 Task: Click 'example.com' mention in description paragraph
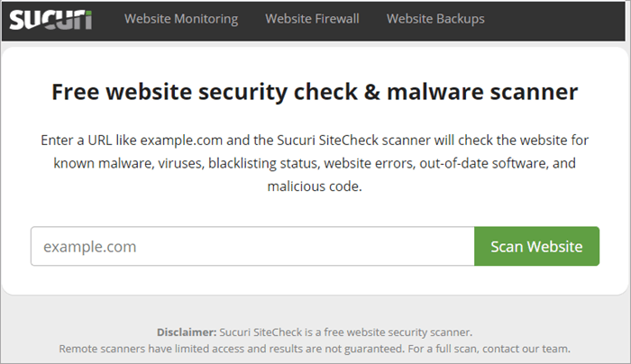pos(181,141)
